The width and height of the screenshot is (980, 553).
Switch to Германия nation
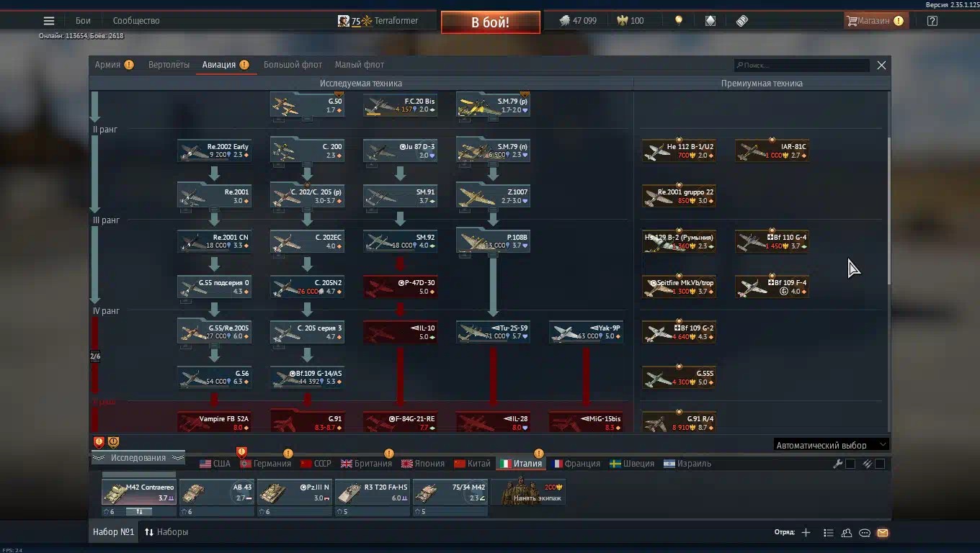tap(267, 464)
